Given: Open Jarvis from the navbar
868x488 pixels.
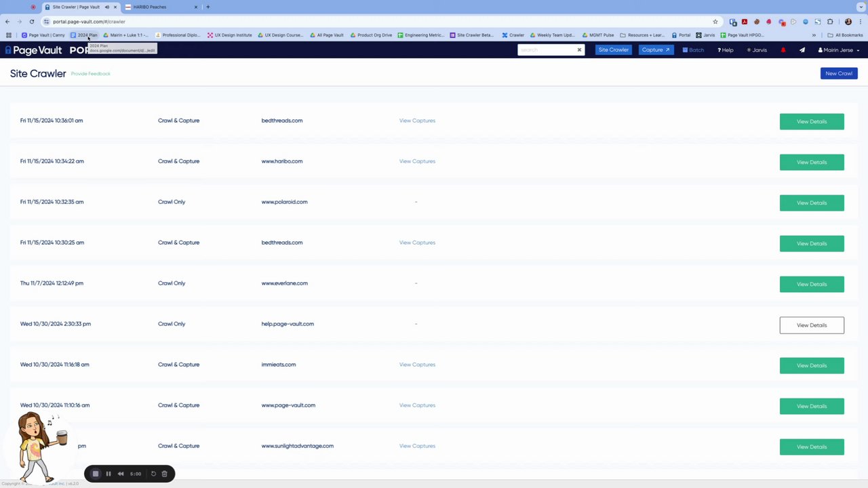Looking at the screenshot, I should (x=757, y=50).
